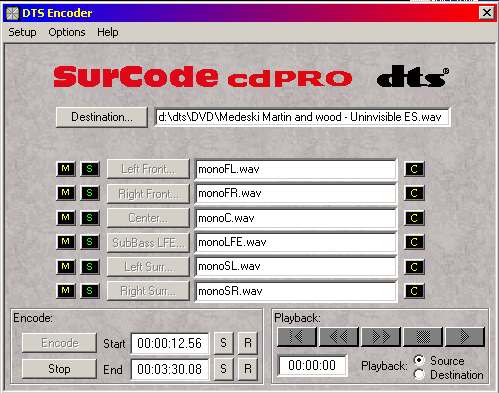Mute the Right Surr channel (M)
This screenshot has width=499, height=393.
pyautogui.click(x=66, y=291)
